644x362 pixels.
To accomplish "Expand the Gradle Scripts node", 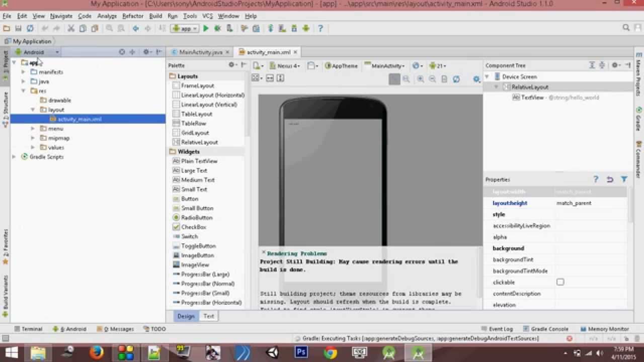I will pyautogui.click(x=14, y=157).
